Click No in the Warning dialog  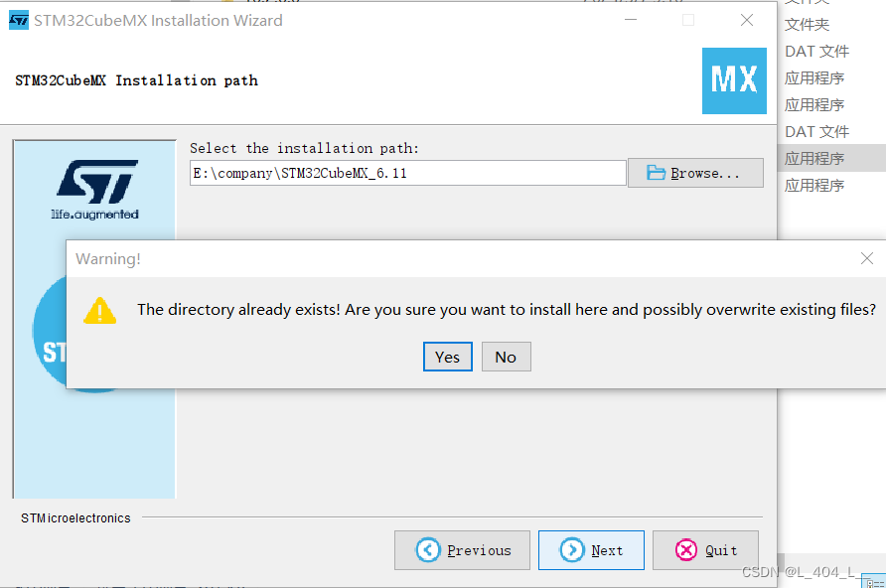[x=506, y=357]
